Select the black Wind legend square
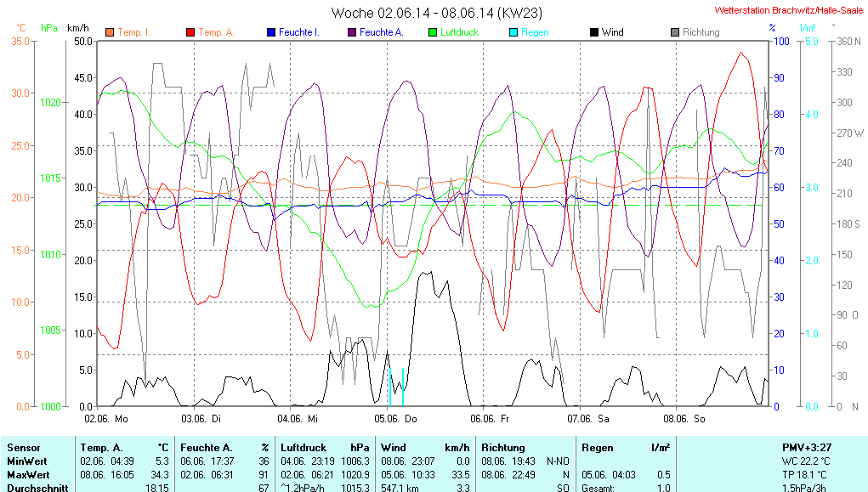The width and height of the screenshot is (868, 492). click(x=593, y=32)
